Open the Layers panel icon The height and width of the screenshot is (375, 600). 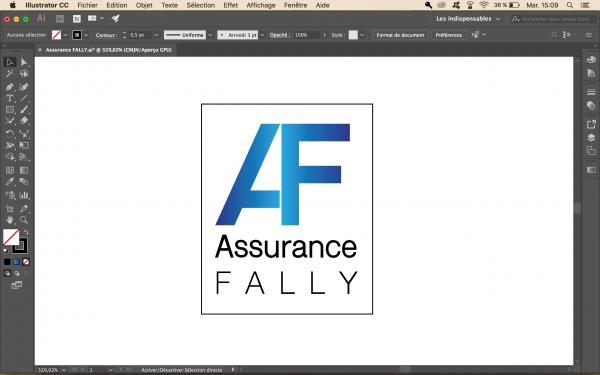(591, 138)
